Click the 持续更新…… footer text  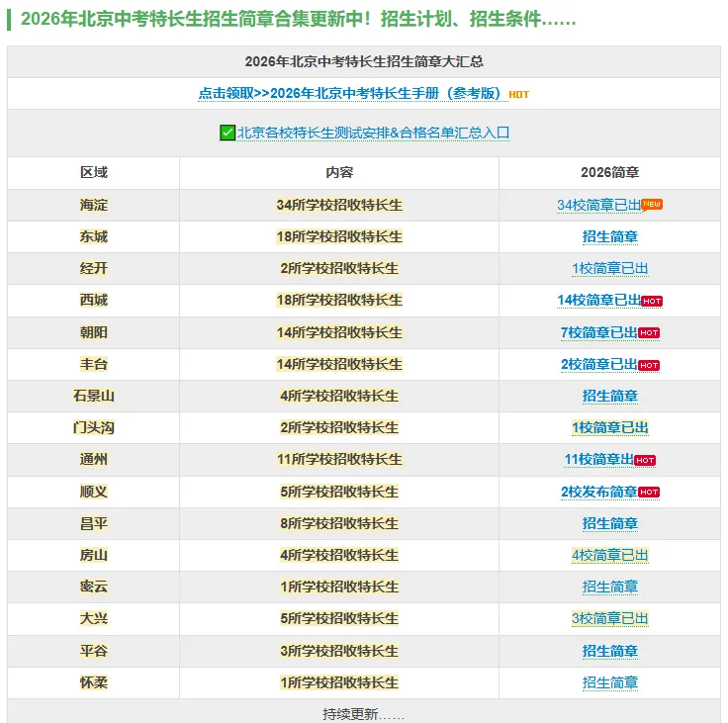(x=364, y=714)
